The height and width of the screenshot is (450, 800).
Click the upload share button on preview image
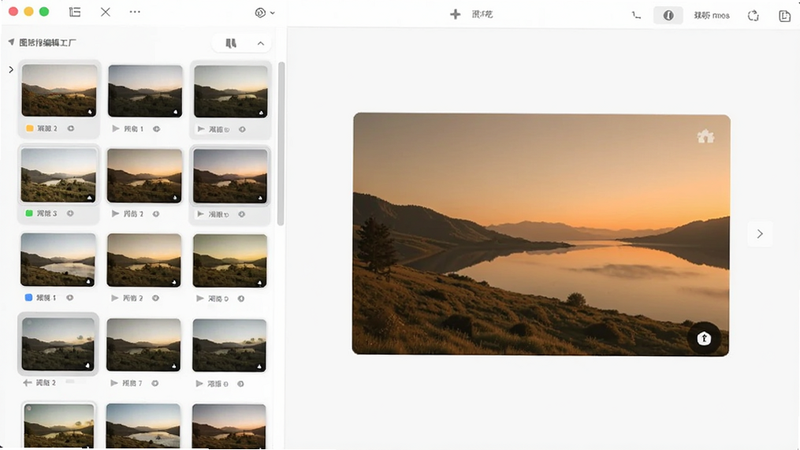click(704, 338)
